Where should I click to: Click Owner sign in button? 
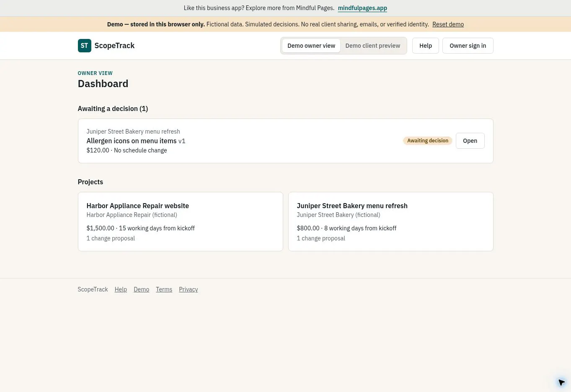468,46
